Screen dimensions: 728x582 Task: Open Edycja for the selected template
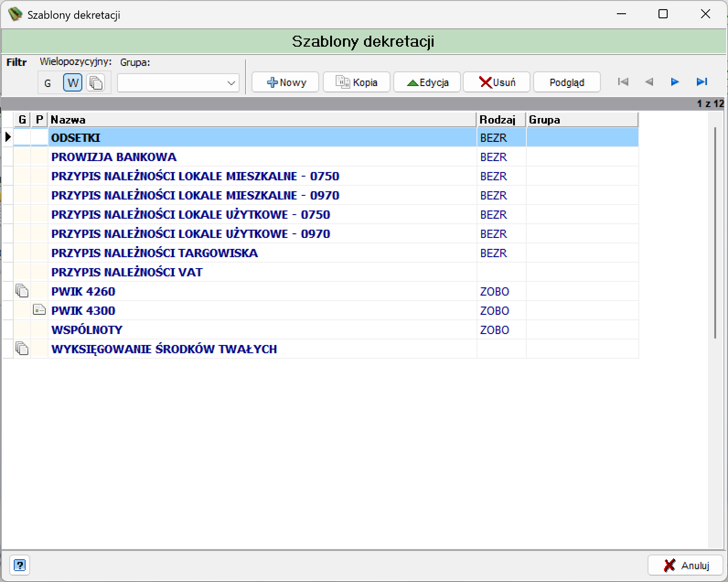click(427, 82)
